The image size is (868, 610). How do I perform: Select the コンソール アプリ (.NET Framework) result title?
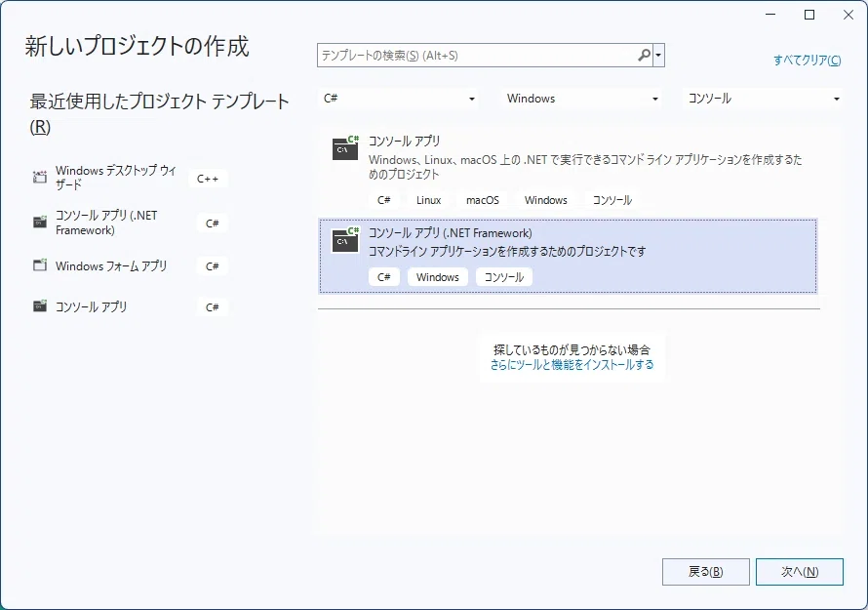pos(450,232)
